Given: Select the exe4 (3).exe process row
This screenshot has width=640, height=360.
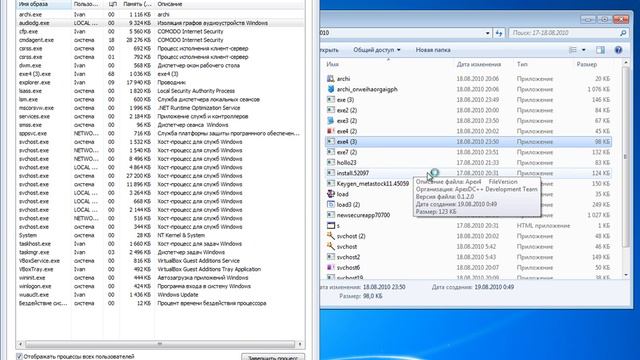Looking at the screenshot, I should pos(160,74).
